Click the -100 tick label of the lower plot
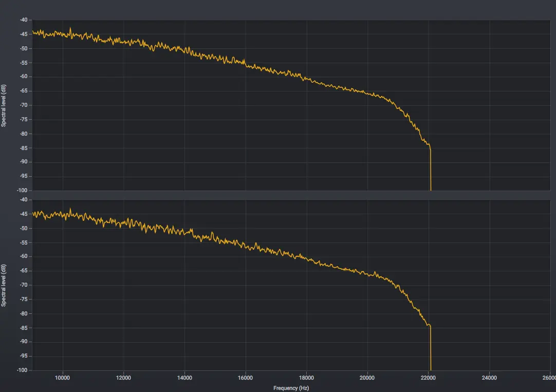This screenshot has height=392, width=556. pos(23,370)
